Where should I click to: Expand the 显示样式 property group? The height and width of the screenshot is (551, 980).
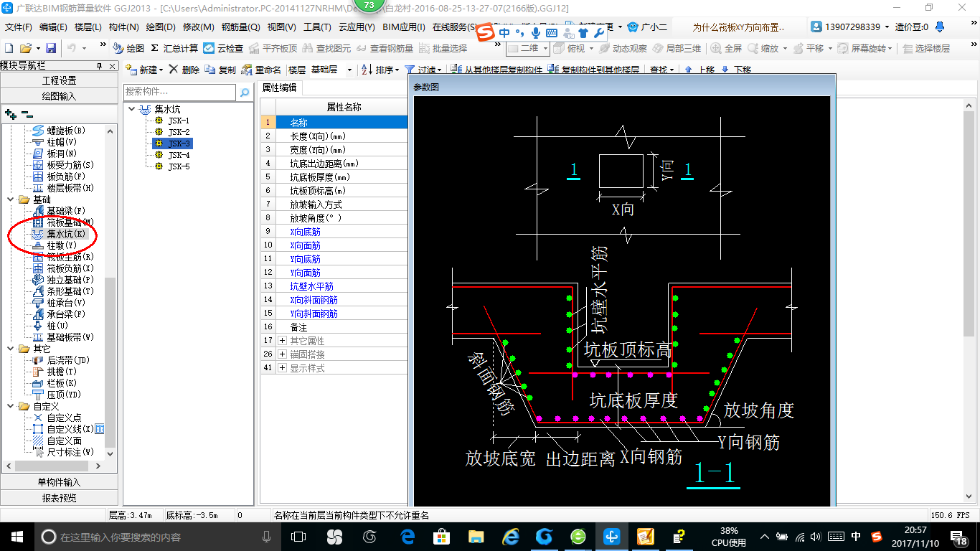pos(283,368)
